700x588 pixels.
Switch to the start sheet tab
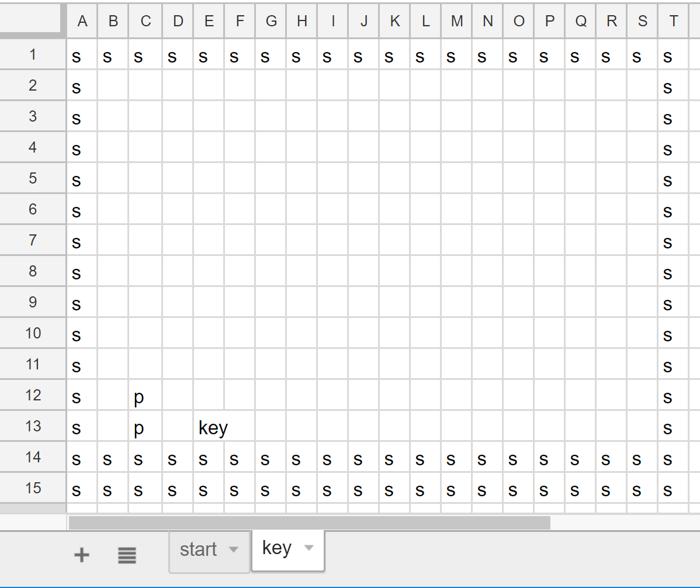pos(198,550)
